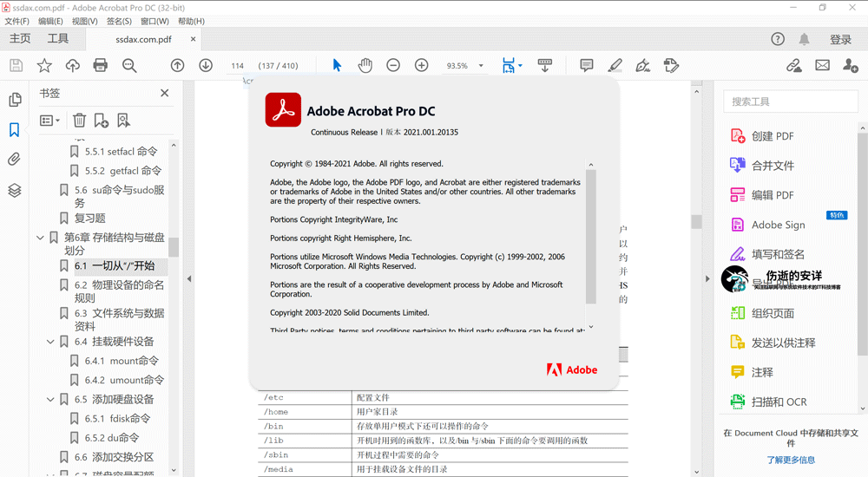Open the bookmark options dropdown menu
Viewport: 868px width, 477px height.
click(x=49, y=120)
